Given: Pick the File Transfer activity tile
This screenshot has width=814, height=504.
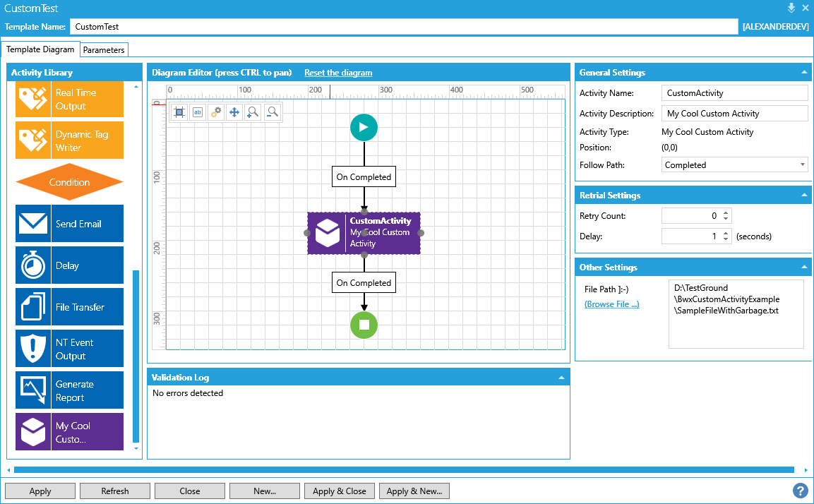Looking at the screenshot, I should [69, 307].
